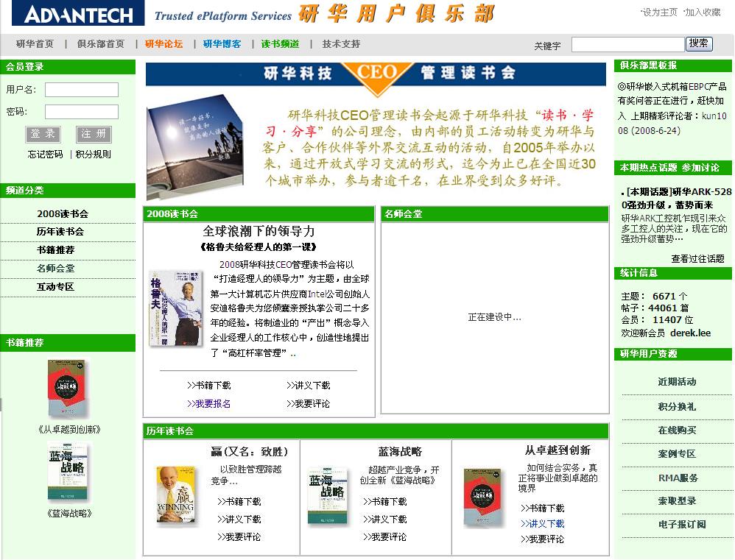Viewport: 735px width, 560px height.
Task: Open the 从卓越到创新 book cover in sidebar
Action: [67, 389]
